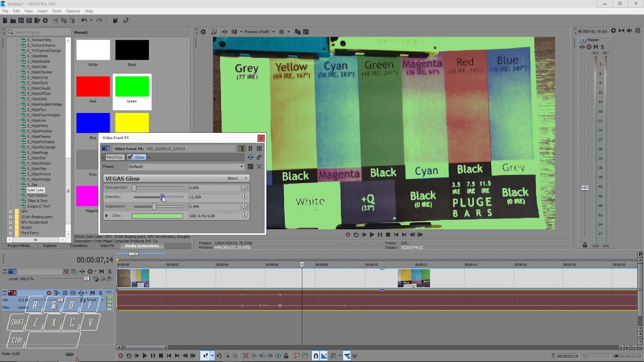
Task: Mute audio track 2 with M button
Action: click(x=93, y=293)
